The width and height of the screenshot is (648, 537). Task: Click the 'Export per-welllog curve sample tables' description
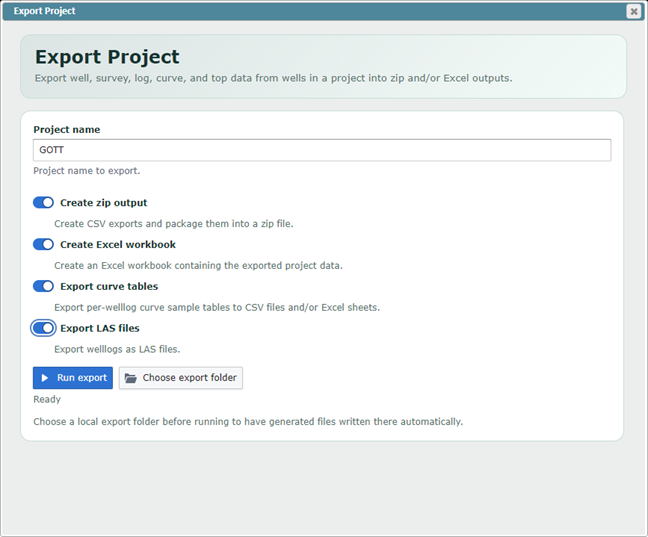tap(217, 308)
